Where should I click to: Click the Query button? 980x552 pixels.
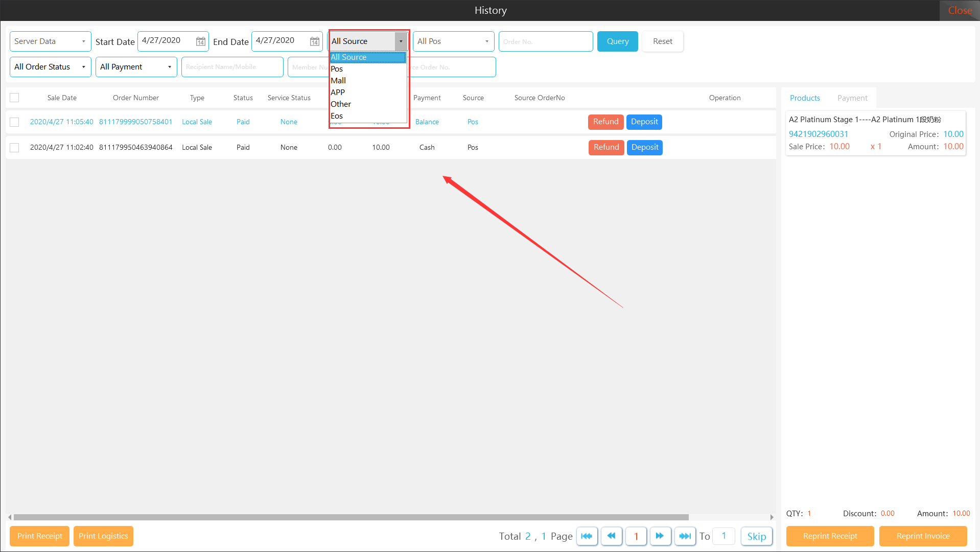click(x=617, y=41)
